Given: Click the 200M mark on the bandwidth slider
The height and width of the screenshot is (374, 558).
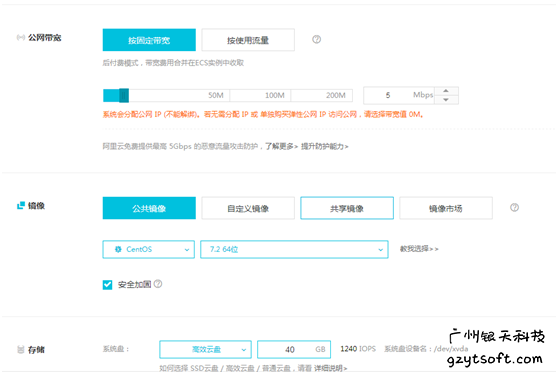Looking at the screenshot, I should click(x=336, y=95).
